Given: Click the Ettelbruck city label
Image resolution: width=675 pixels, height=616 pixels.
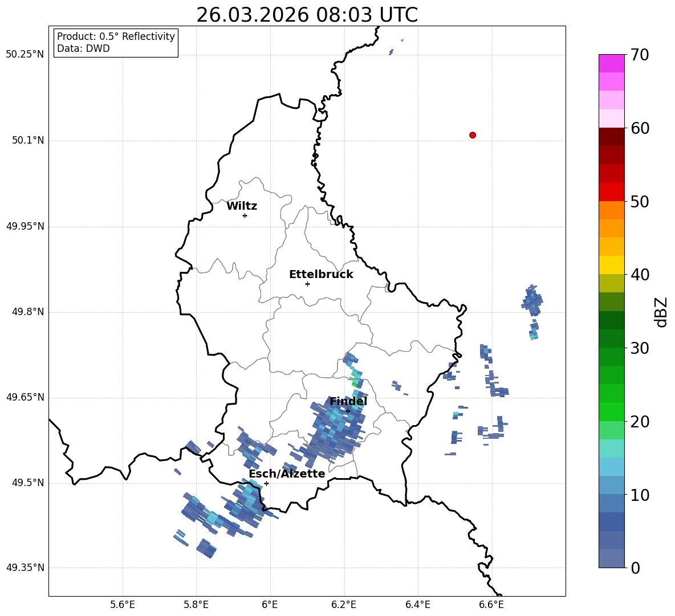Looking at the screenshot, I should pyautogui.click(x=321, y=275).
